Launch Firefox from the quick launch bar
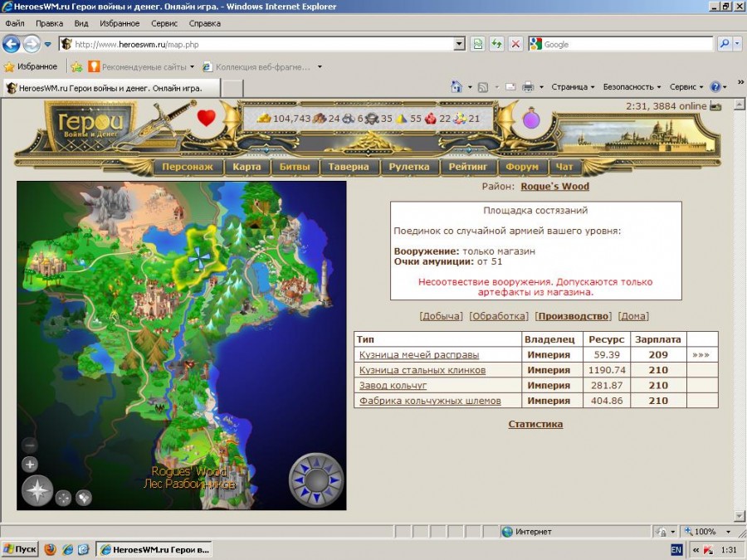The width and height of the screenshot is (747, 560). coord(50,549)
